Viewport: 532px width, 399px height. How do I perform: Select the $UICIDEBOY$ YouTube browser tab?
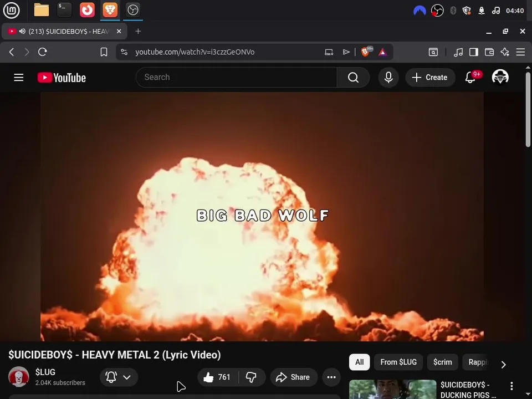pos(64,31)
